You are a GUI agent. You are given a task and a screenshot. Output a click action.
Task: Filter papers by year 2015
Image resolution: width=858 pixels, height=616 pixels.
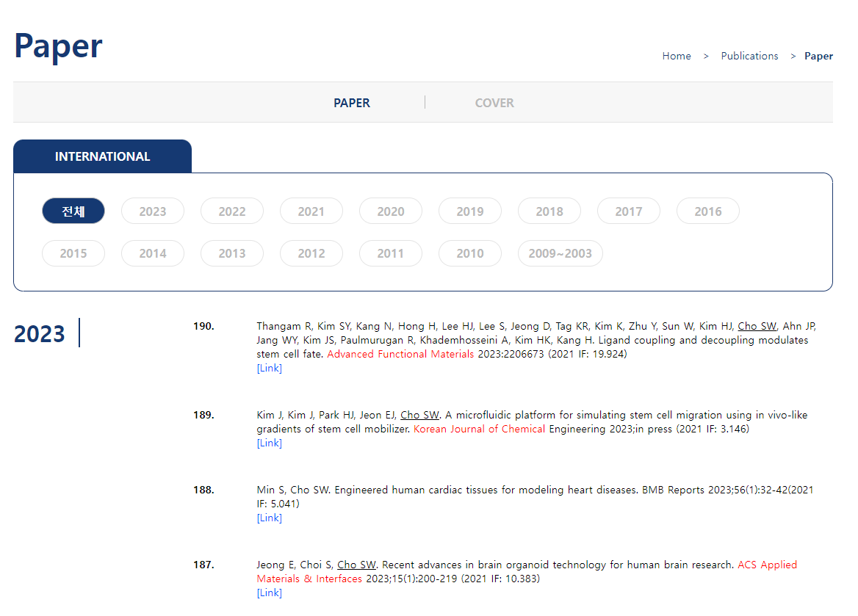[73, 253]
